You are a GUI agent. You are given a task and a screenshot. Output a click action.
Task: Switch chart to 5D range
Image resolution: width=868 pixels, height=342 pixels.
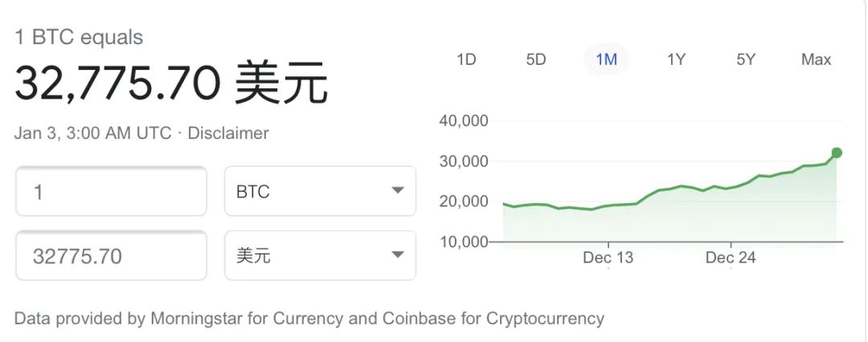(x=536, y=59)
